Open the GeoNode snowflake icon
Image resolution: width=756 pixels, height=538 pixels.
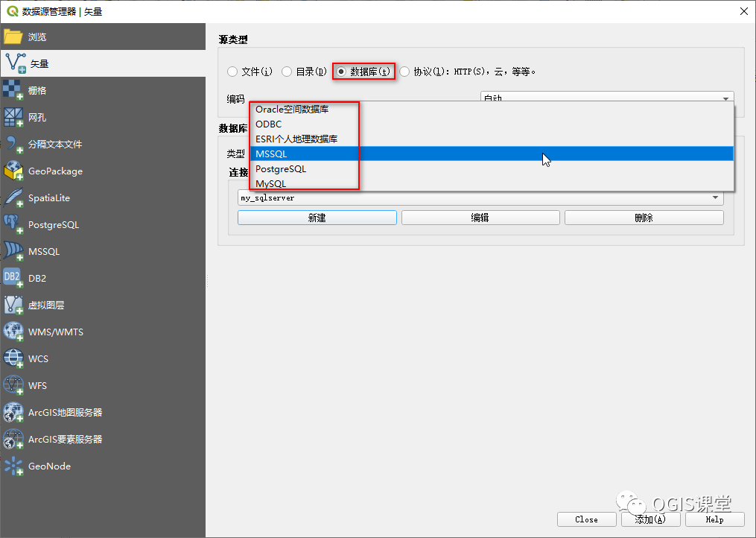point(13,466)
